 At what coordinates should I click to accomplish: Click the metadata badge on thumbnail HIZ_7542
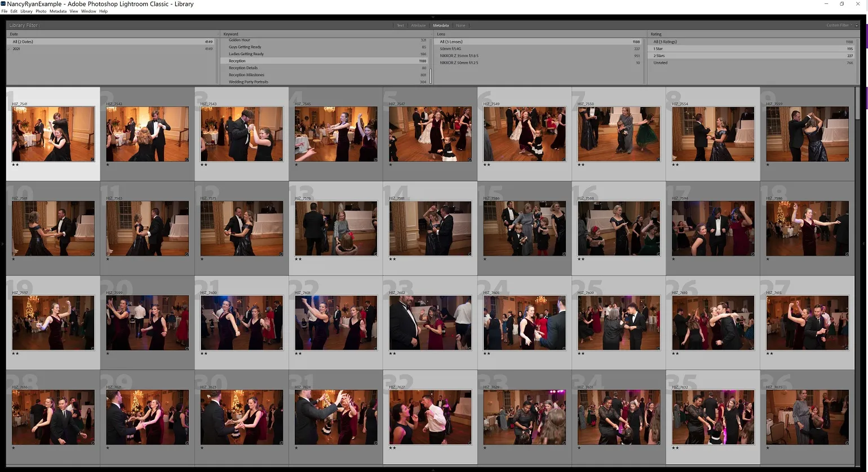(187, 159)
